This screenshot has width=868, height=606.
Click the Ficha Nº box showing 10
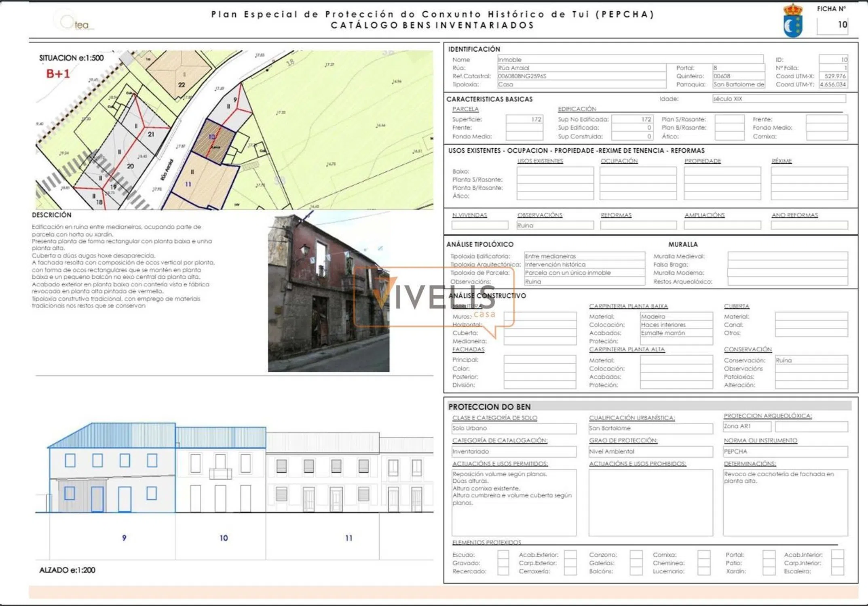[x=832, y=25]
